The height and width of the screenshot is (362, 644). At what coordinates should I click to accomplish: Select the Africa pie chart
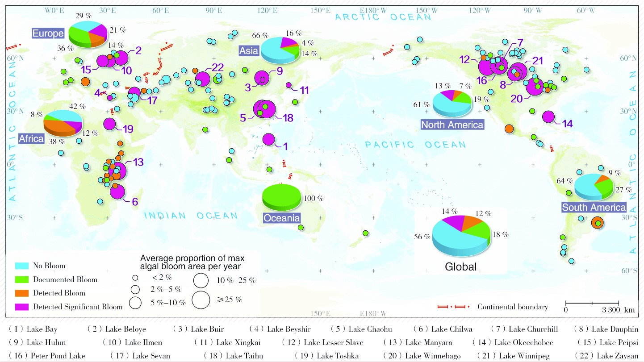tap(63, 123)
